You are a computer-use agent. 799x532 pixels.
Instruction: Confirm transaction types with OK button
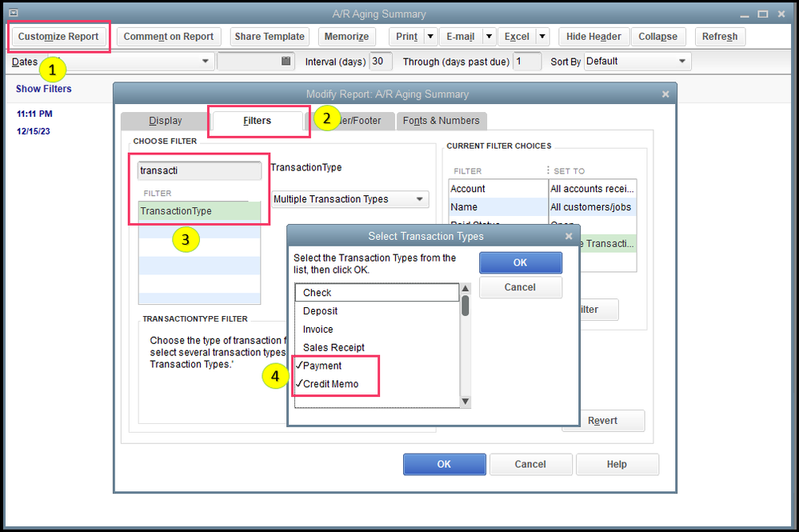coord(520,262)
